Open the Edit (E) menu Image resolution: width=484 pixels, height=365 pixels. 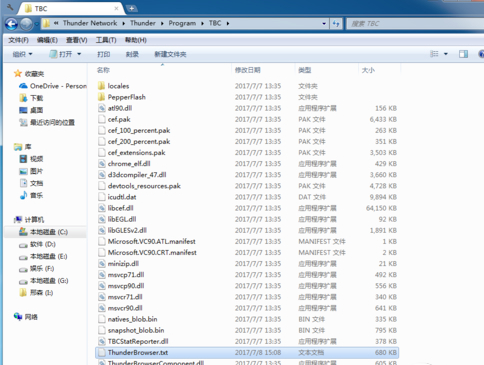pyautogui.click(x=47, y=40)
